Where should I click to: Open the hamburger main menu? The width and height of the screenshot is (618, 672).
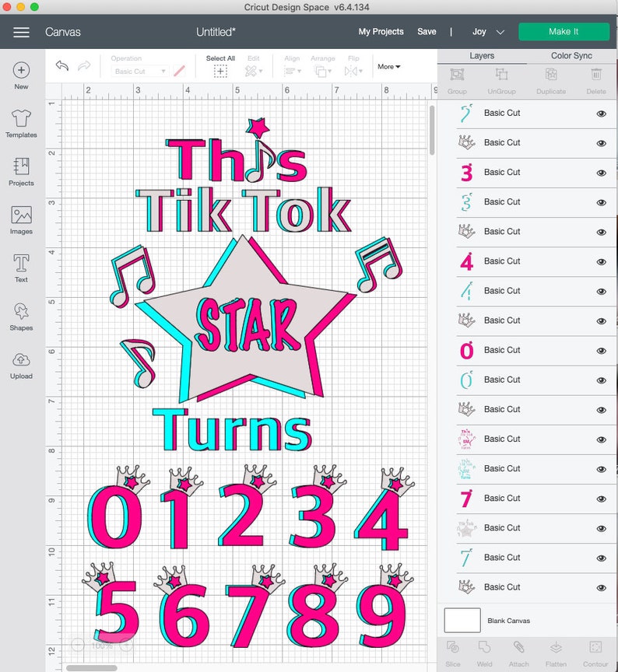(x=21, y=32)
